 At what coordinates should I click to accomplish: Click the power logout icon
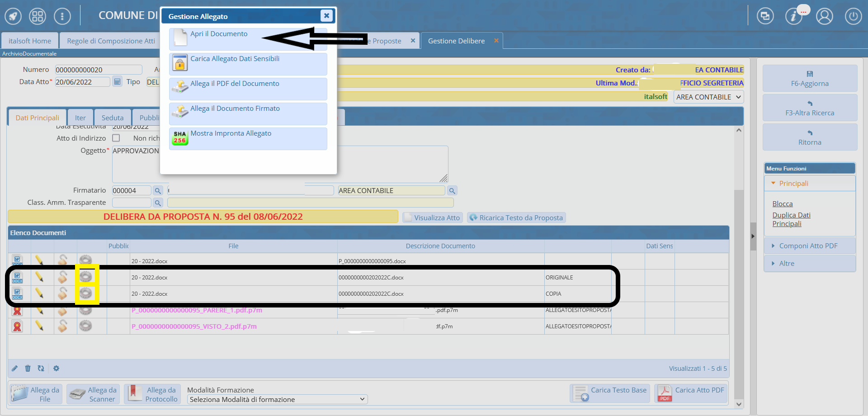[x=853, y=17]
